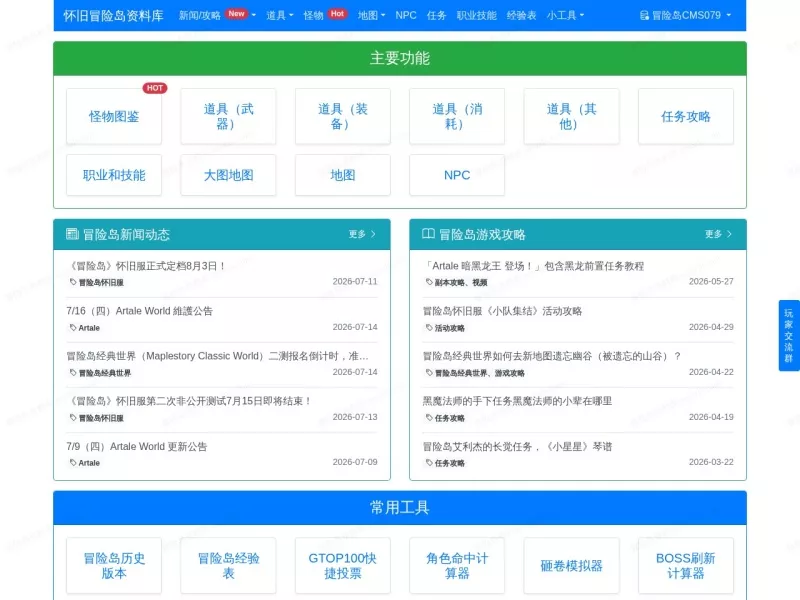Open the Maplestory Classic World 二测报名 news
The image size is (800, 600).
(x=217, y=356)
